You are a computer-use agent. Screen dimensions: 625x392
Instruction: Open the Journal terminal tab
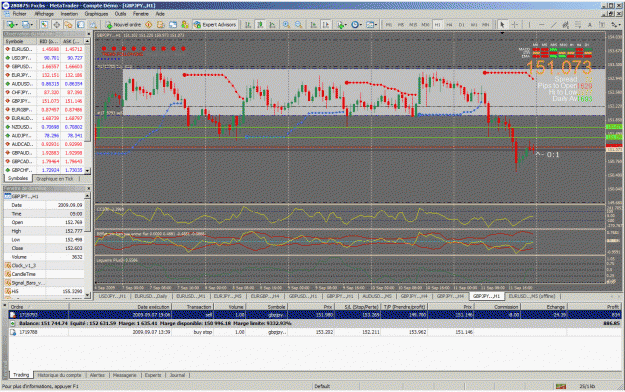click(x=177, y=375)
